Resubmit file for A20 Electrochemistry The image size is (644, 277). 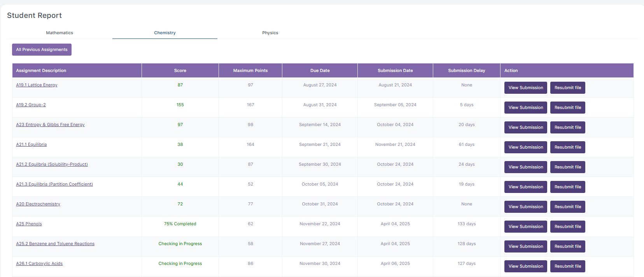click(567, 207)
